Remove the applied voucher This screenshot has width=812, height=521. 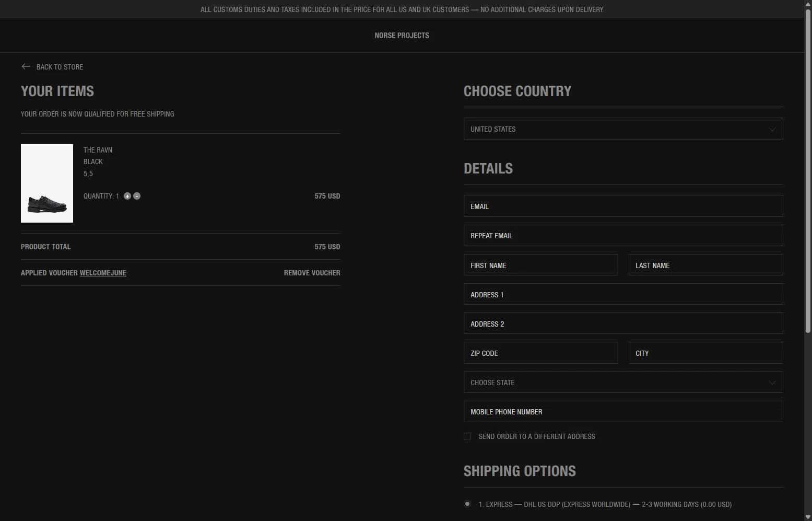(x=312, y=273)
